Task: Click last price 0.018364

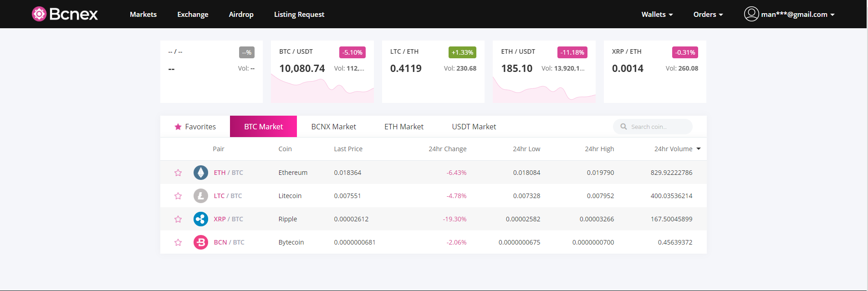Action: (x=347, y=173)
